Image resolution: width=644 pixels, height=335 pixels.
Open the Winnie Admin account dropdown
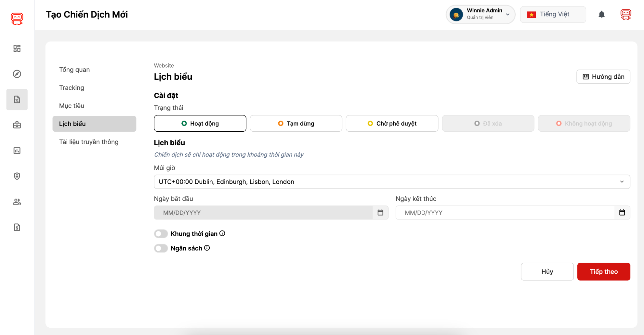(x=480, y=14)
